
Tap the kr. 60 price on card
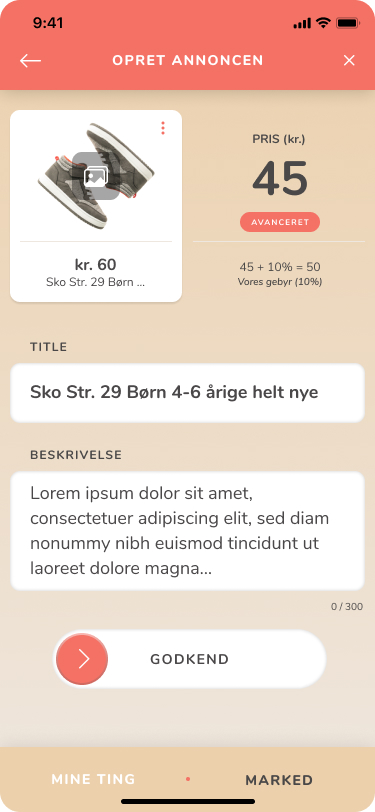(x=96, y=265)
